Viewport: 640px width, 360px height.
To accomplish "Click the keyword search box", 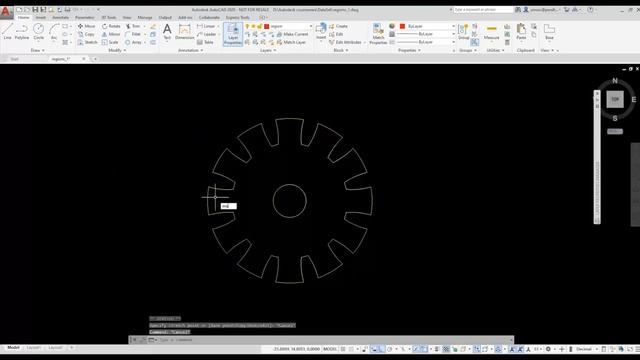I will (x=483, y=9).
